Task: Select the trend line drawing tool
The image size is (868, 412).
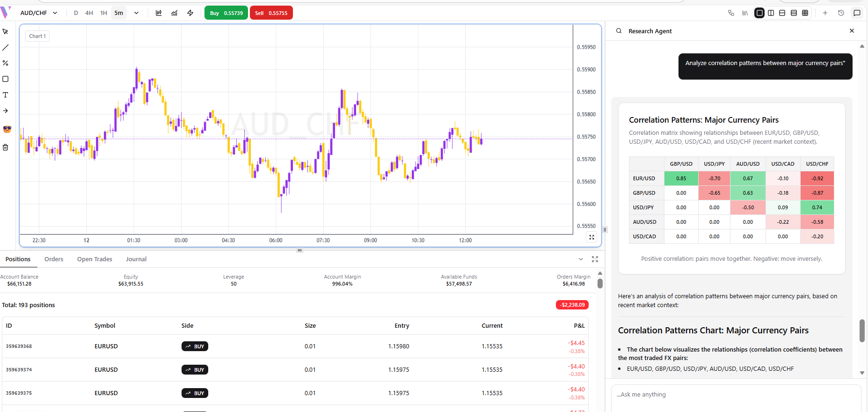Action: [x=6, y=47]
